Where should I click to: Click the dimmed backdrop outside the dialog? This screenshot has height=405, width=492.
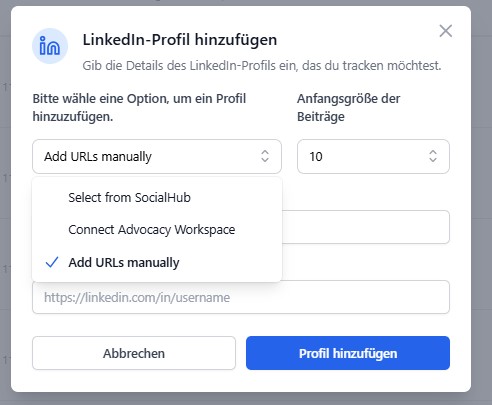[481, 200]
